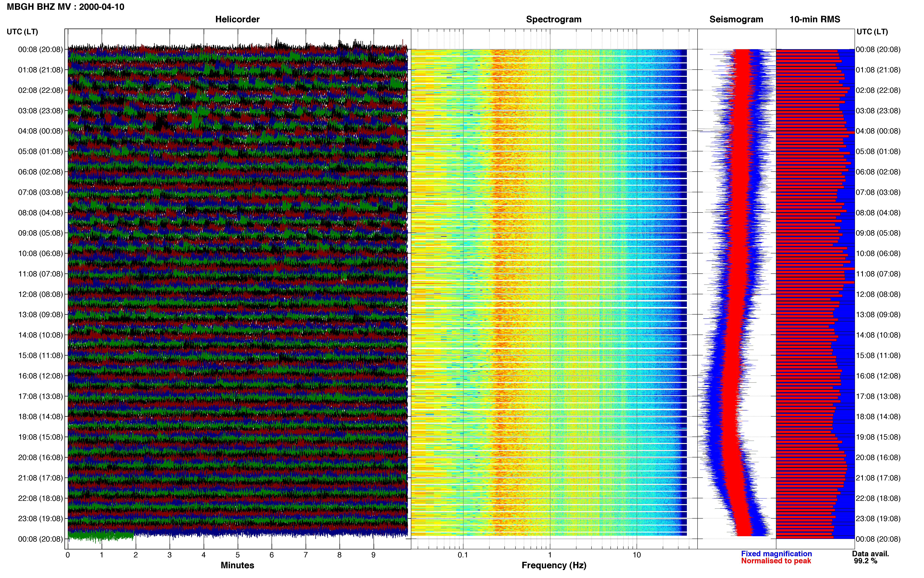Click frequency tick label '1'

[550, 555]
